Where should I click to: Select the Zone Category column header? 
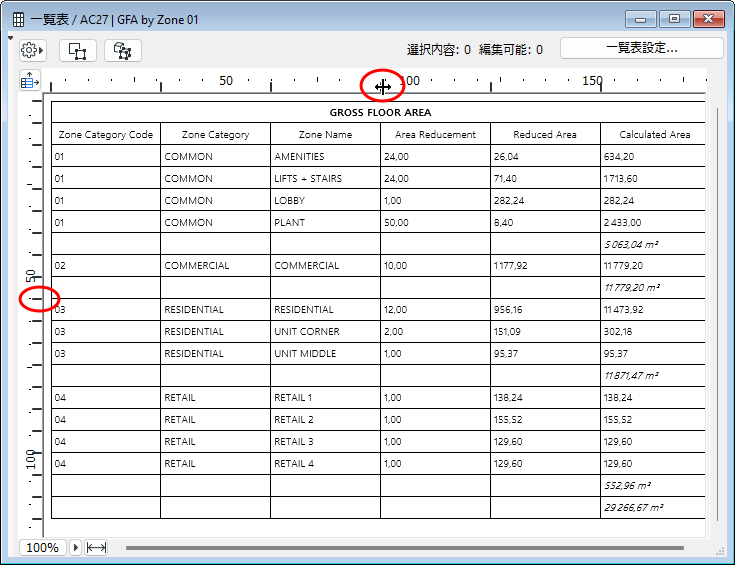[216, 134]
